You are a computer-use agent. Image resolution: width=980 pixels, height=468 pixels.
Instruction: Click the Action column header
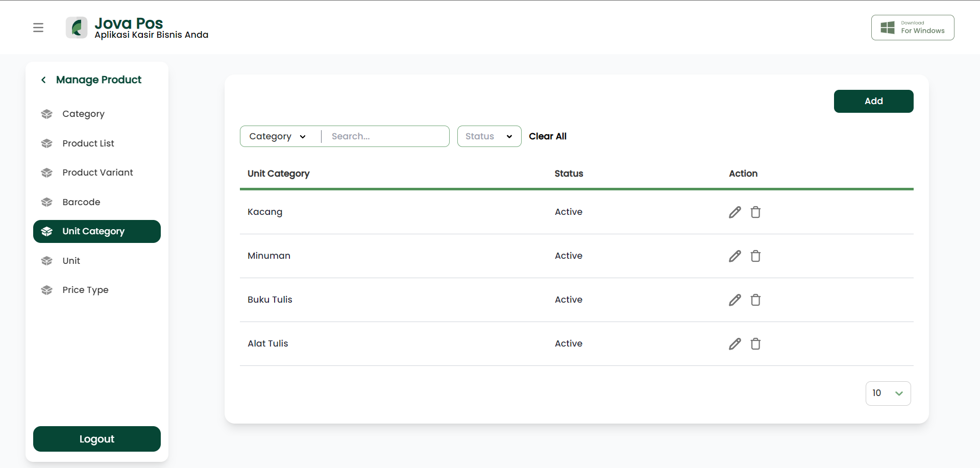click(x=743, y=174)
